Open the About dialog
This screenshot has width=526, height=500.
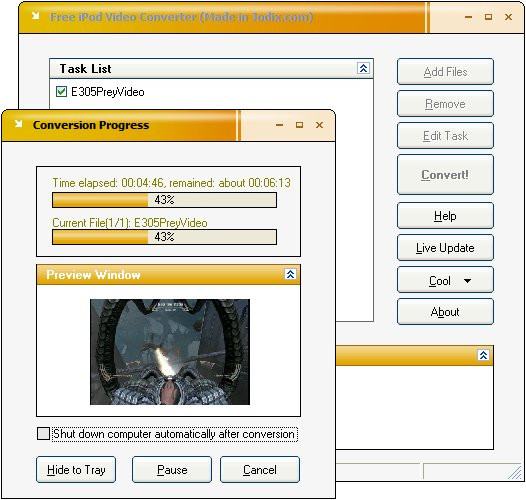(445, 312)
